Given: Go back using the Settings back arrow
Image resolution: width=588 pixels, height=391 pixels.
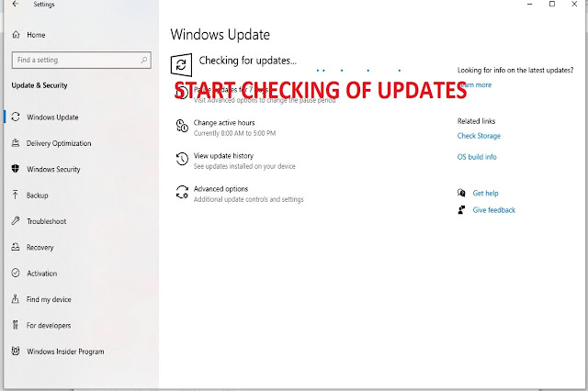Looking at the screenshot, I should click(16, 4).
